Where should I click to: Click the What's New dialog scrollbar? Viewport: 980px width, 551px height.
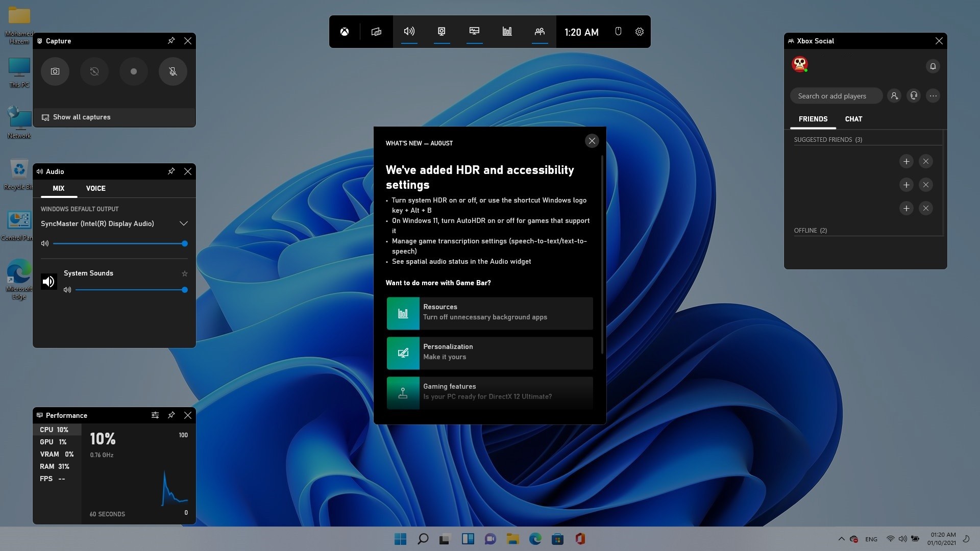[602, 255]
